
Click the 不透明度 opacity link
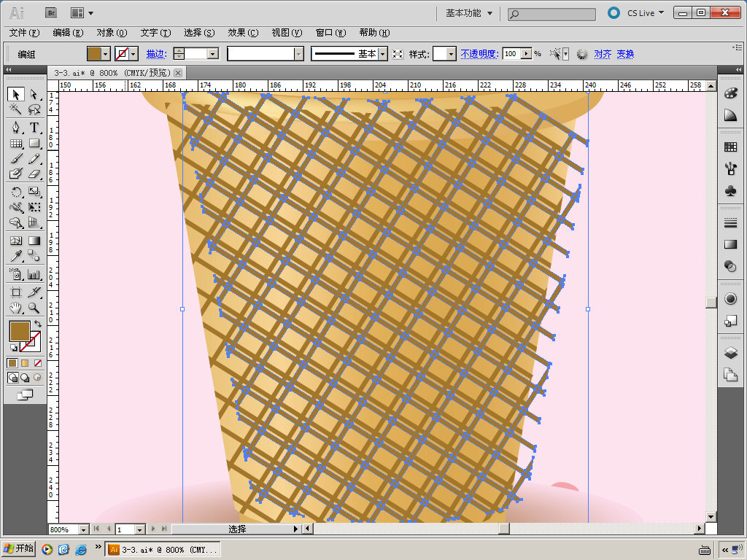(479, 54)
